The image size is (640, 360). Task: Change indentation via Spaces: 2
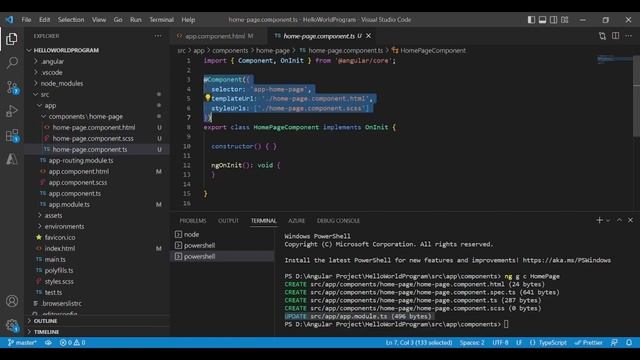(472, 342)
